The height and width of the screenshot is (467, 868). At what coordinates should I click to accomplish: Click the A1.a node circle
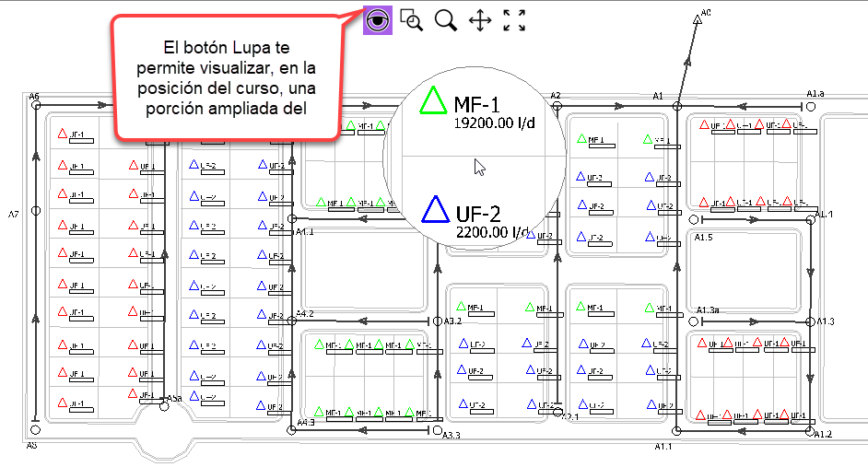pyautogui.click(x=811, y=106)
